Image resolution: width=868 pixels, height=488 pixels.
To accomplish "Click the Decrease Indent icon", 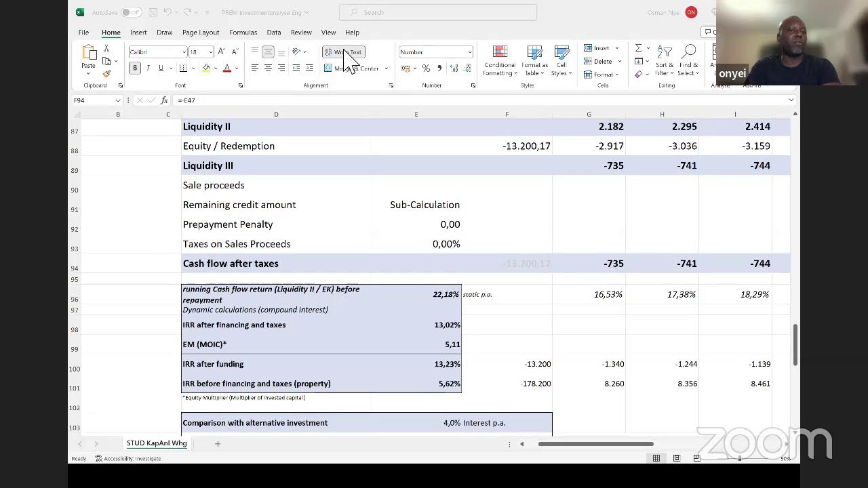I will (x=296, y=68).
